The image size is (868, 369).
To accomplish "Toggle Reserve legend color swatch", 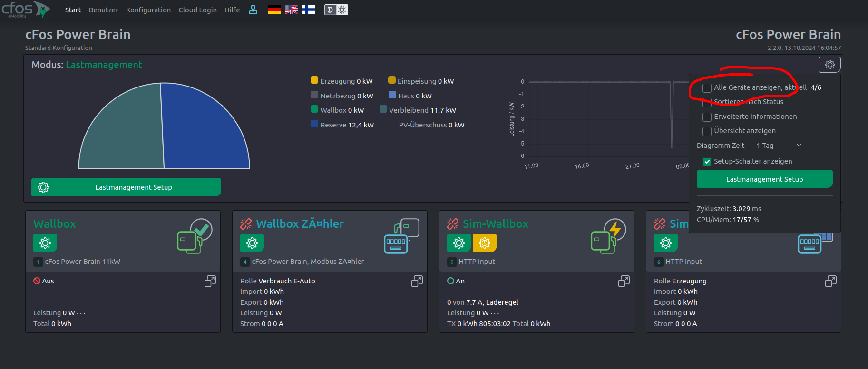I will tap(314, 124).
